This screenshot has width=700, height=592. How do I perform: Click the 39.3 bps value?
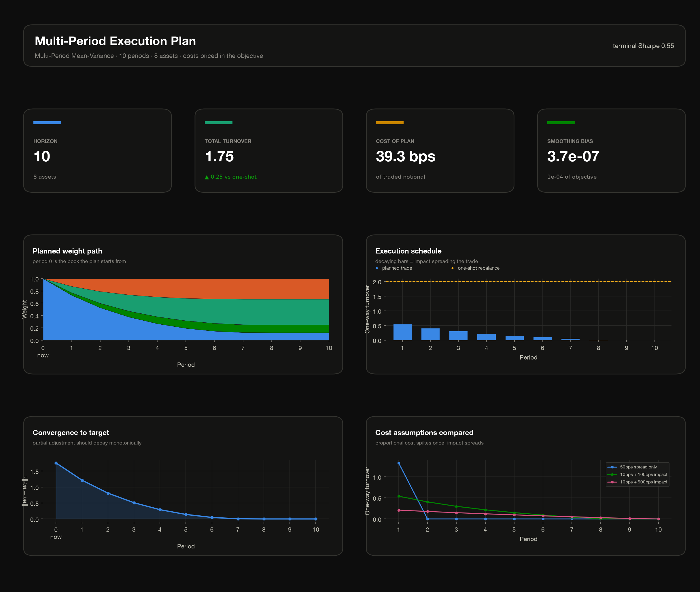tap(406, 156)
